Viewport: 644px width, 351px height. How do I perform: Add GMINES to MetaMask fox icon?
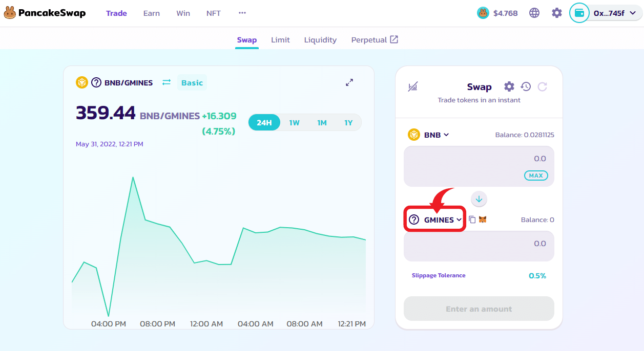coord(483,220)
